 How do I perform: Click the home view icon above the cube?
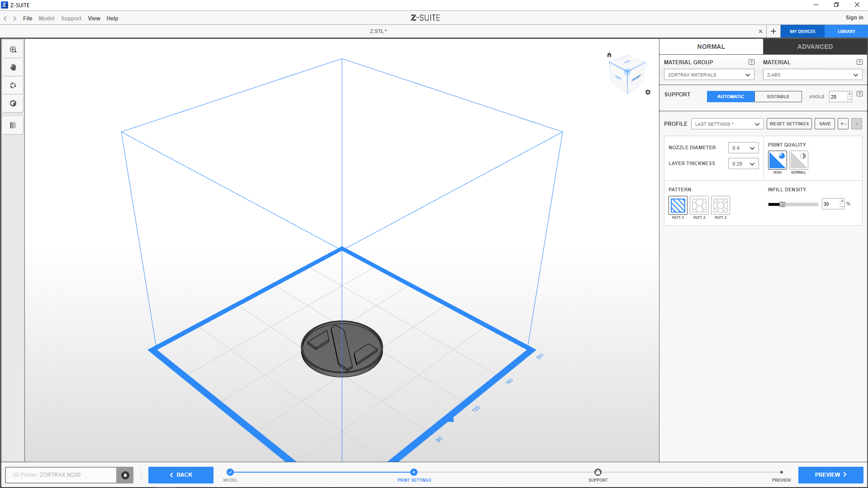(609, 55)
